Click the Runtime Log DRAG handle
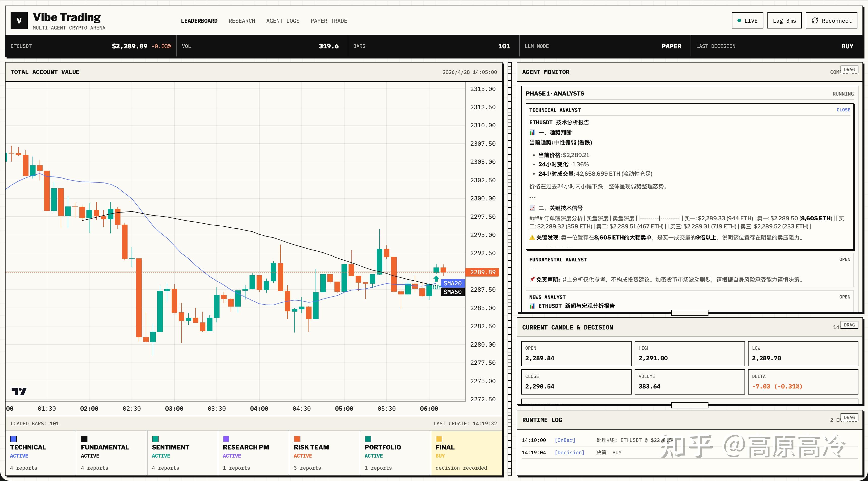Screen dimensions: 868x481 tap(849, 417)
